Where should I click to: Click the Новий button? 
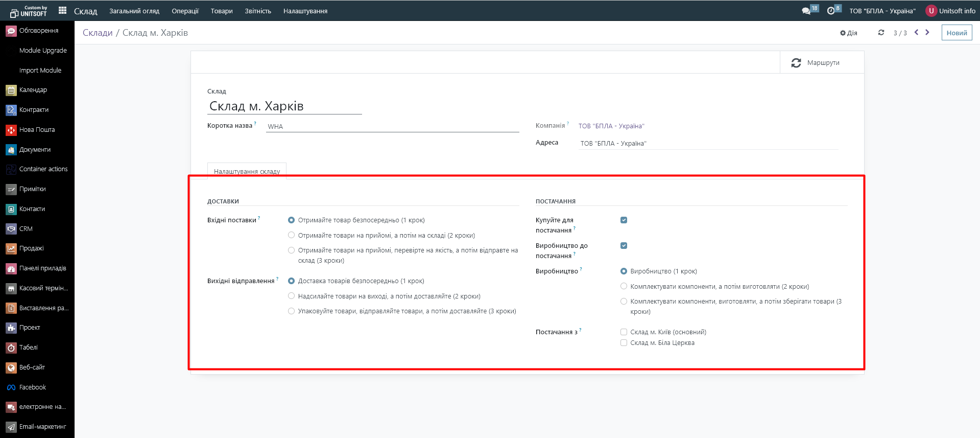point(957,33)
